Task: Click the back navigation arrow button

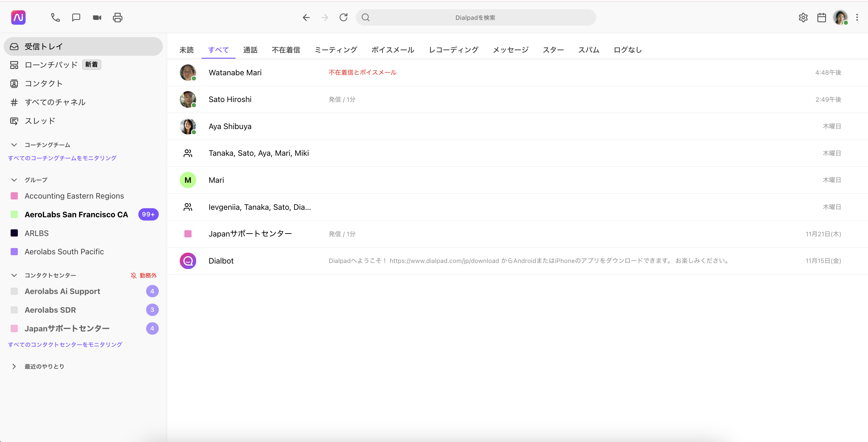Action: pos(306,17)
